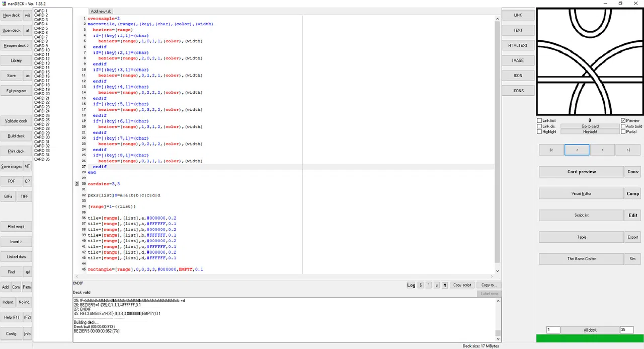Open The Game Crafter panel
This screenshot has width=644, height=349.
(581, 259)
